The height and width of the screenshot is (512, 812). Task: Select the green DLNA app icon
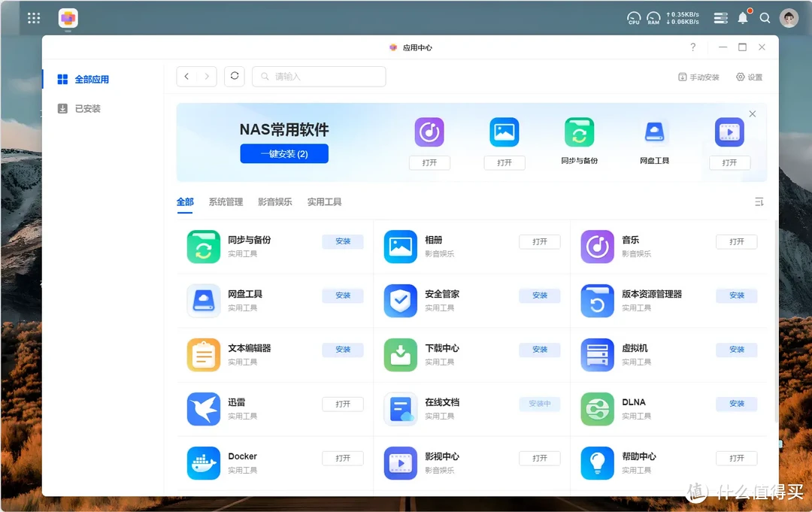pyautogui.click(x=597, y=409)
